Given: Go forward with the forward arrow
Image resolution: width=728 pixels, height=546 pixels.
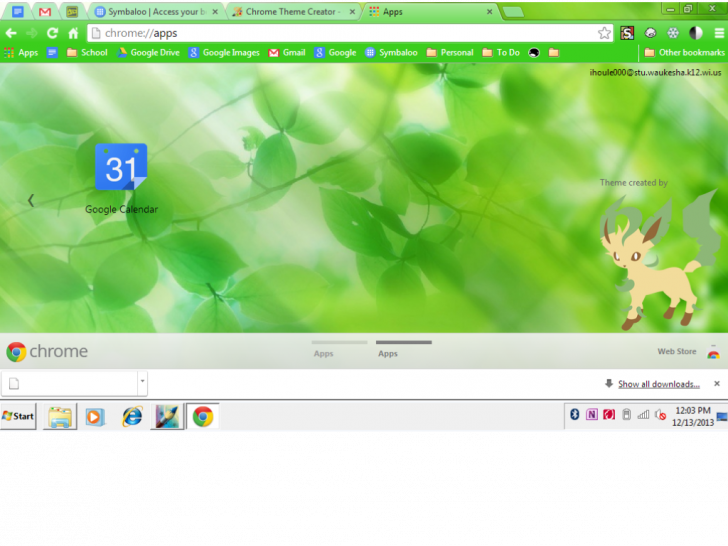Looking at the screenshot, I should point(32,33).
